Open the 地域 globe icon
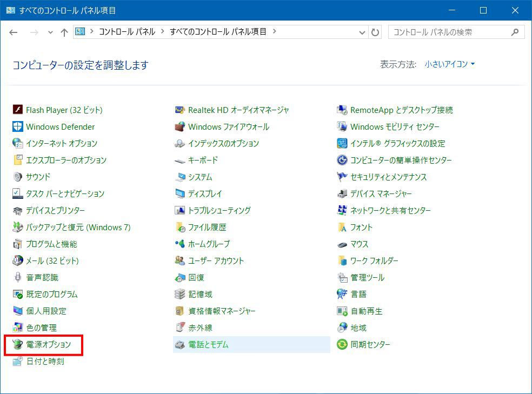 (342, 328)
